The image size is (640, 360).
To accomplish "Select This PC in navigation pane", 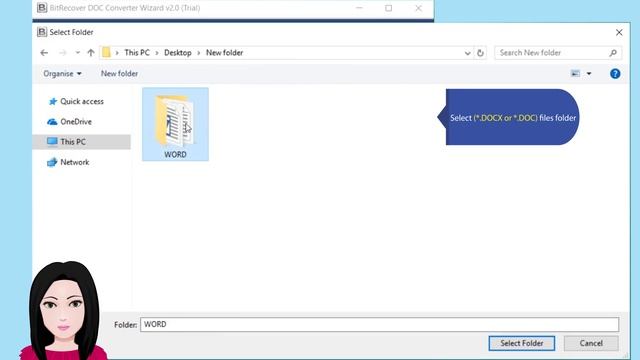I will click(82, 142).
